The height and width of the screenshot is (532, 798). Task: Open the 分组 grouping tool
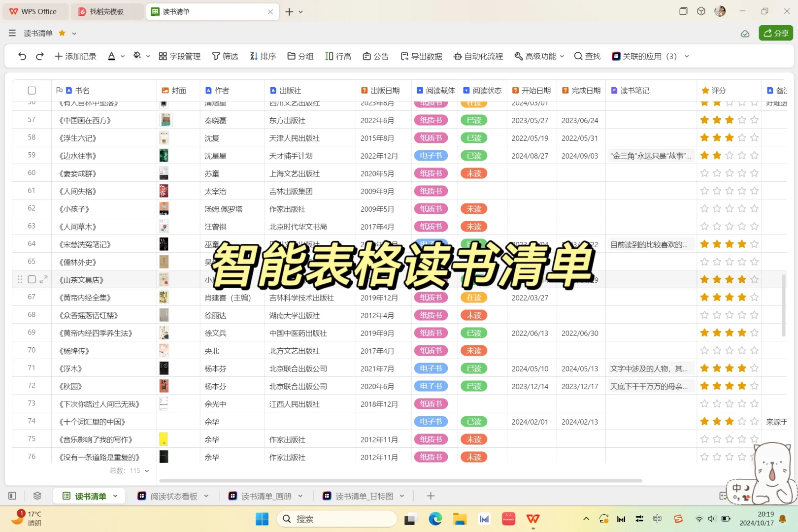[300, 56]
